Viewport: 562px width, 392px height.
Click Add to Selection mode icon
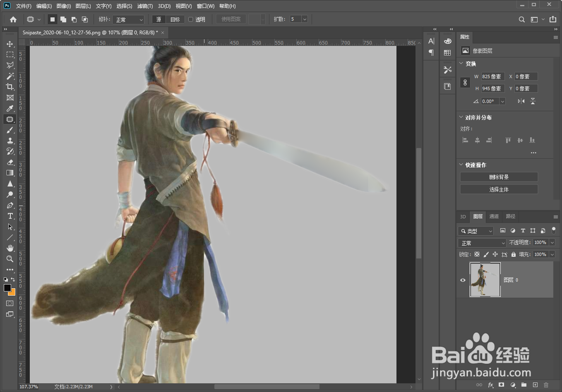tap(63, 19)
